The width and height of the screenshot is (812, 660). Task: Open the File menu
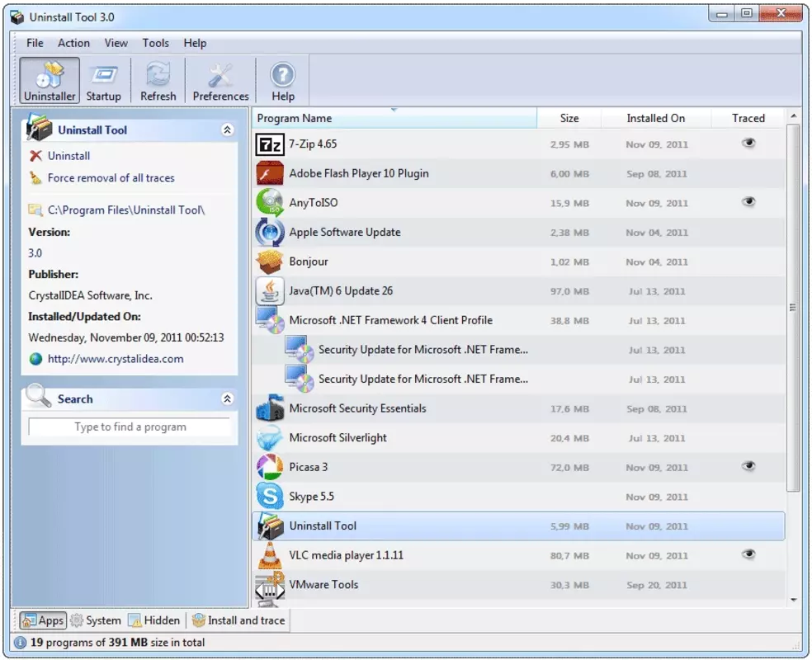(35, 43)
